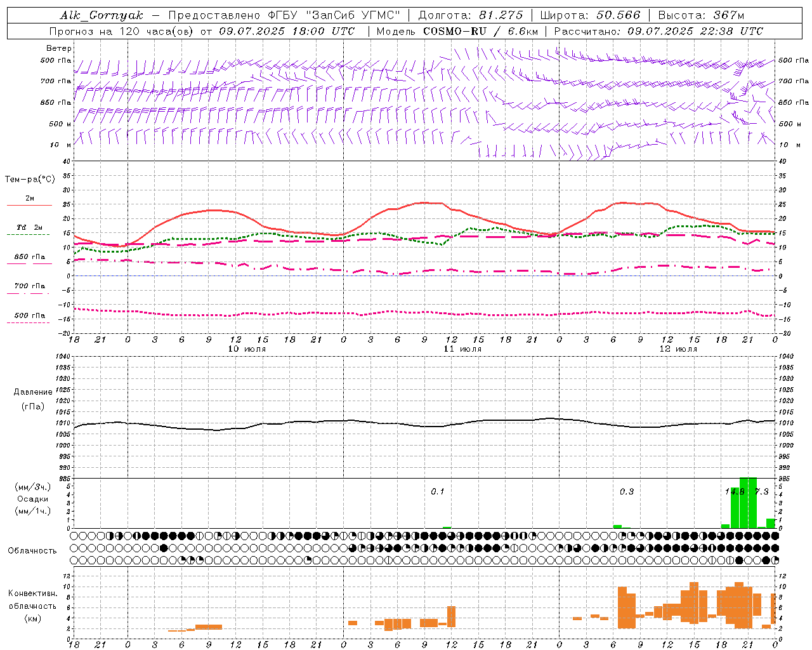Click the precipitation value 7.3
Viewport: 812px width, 650px height.
coord(761,492)
